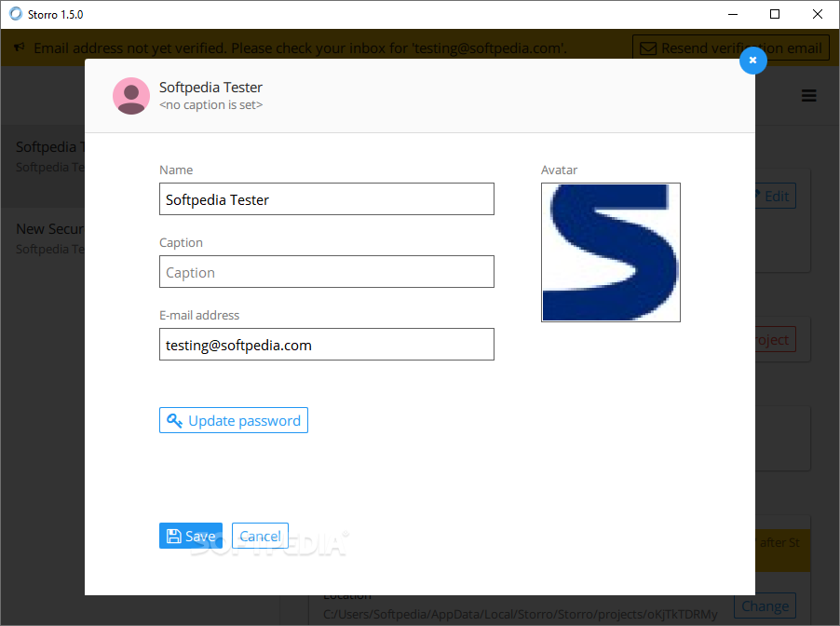This screenshot has width=840, height=626.
Task: Open Update password button
Action: [x=233, y=420]
